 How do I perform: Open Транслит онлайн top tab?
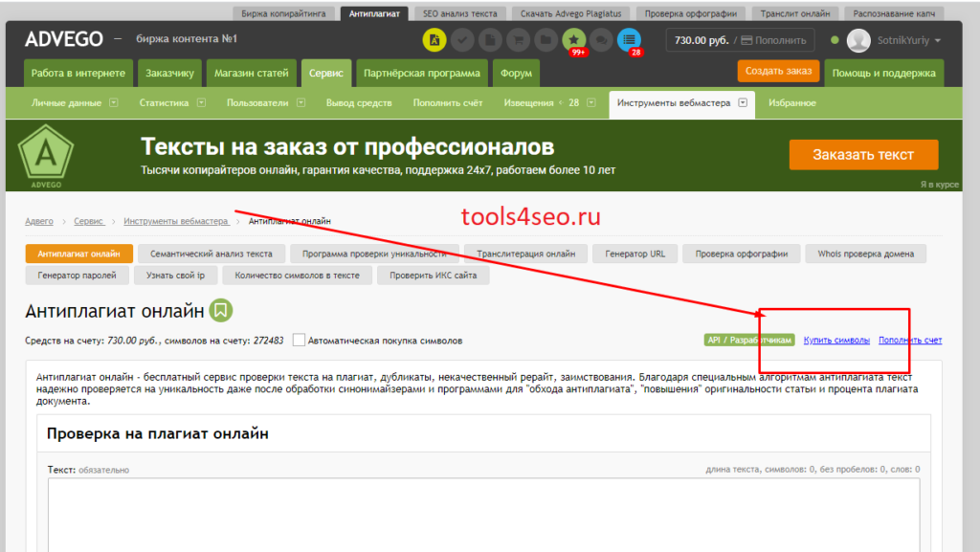(795, 13)
